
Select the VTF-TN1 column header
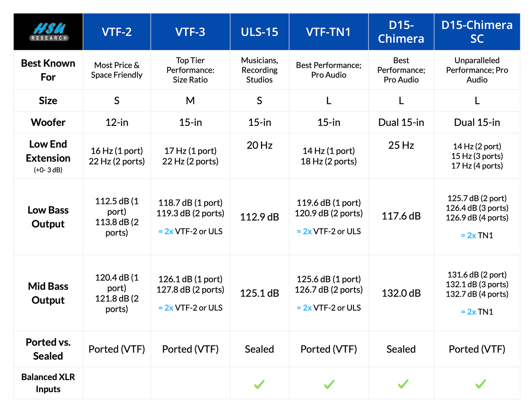(x=328, y=32)
